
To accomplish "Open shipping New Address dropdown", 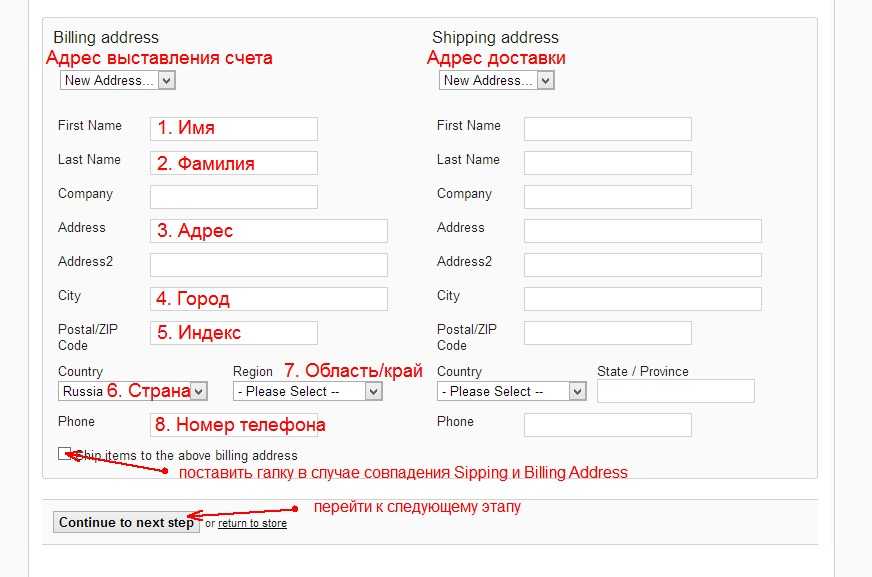I will pos(496,81).
